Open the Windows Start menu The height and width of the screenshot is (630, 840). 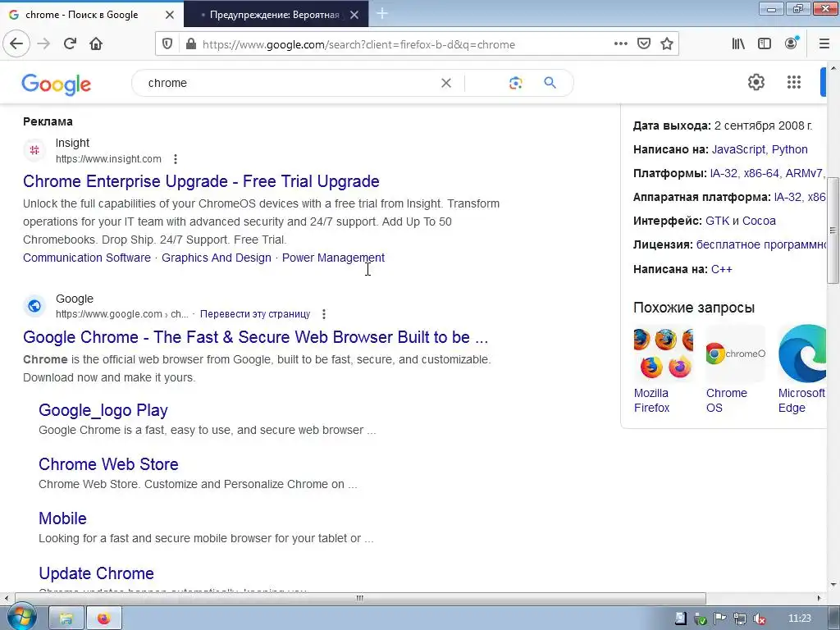point(21,618)
